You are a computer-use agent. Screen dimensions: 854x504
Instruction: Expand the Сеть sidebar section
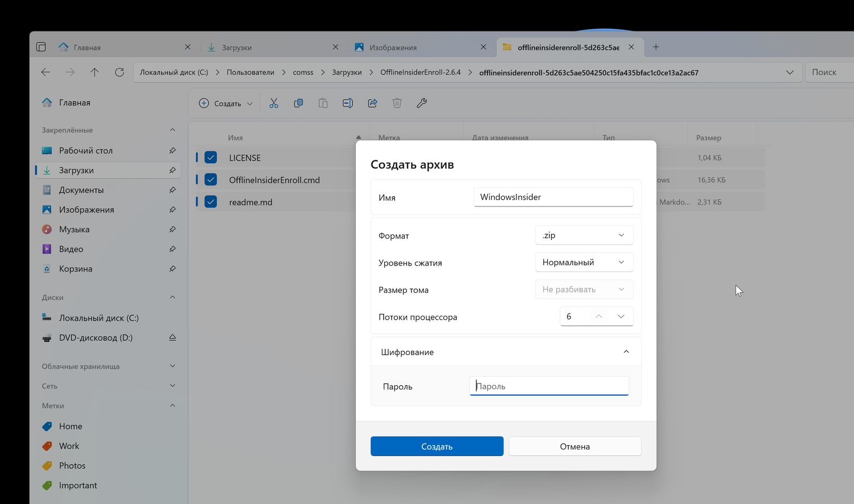point(173,386)
